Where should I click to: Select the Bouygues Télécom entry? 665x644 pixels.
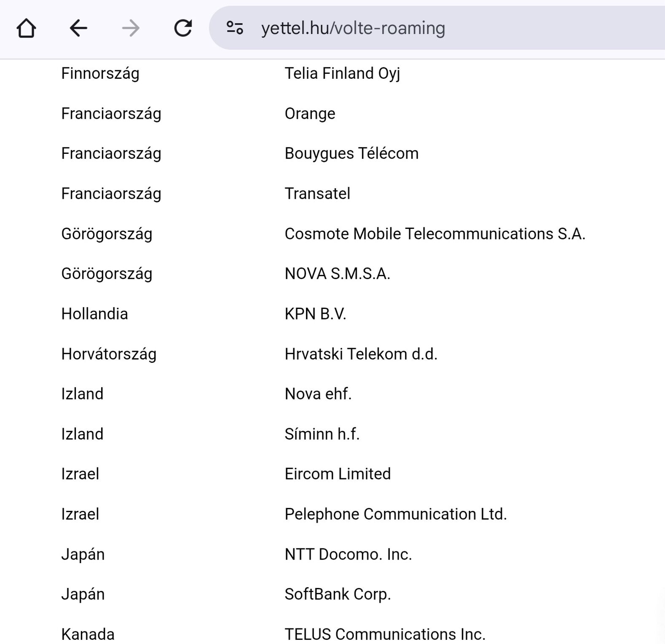coord(352,154)
